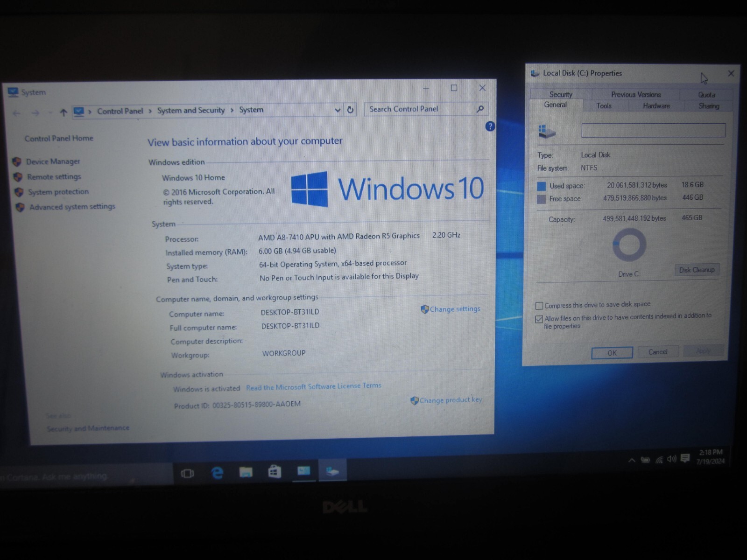Show hidden tray icons chevron
The image size is (747, 560).
pyautogui.click(x=632, y=460)
